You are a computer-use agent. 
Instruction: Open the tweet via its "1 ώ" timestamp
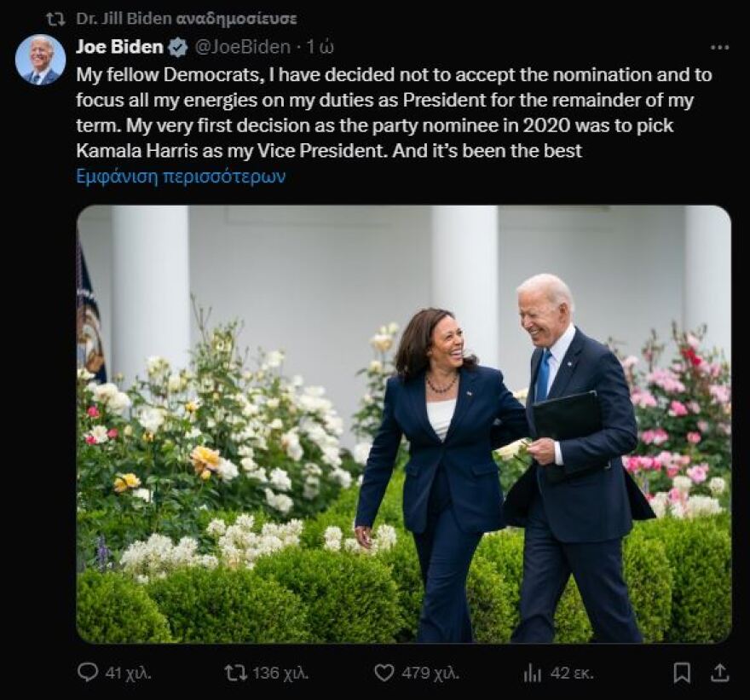point(320,48)
